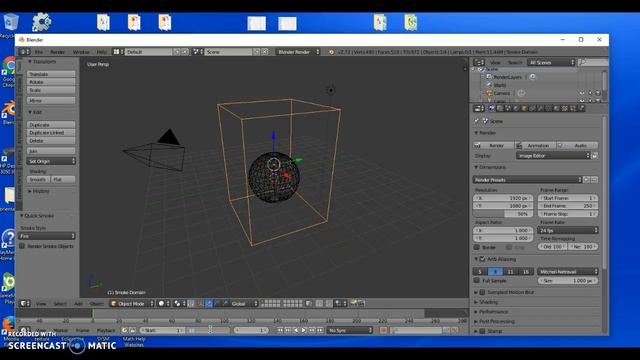Select anti-aliasing samples 11

511,271
